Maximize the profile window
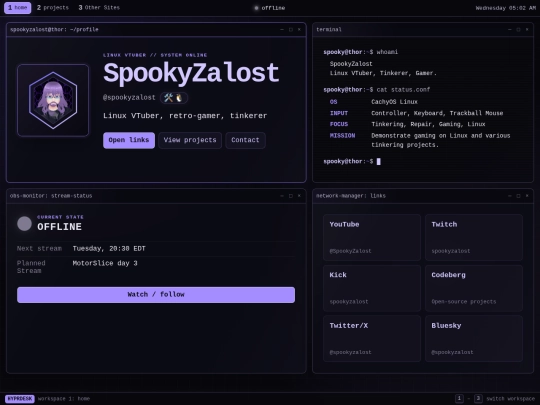This screenshot has width=540, height=405. [x=291, y=30]
